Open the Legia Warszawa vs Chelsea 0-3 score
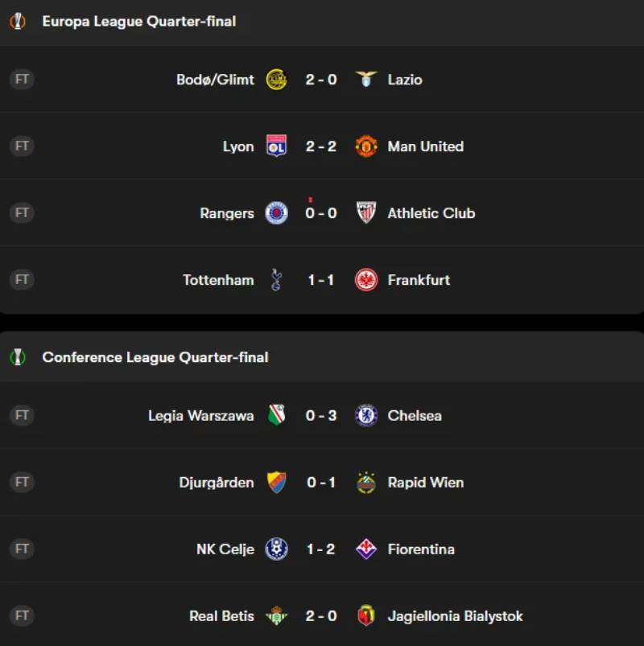 coord(321,416)
